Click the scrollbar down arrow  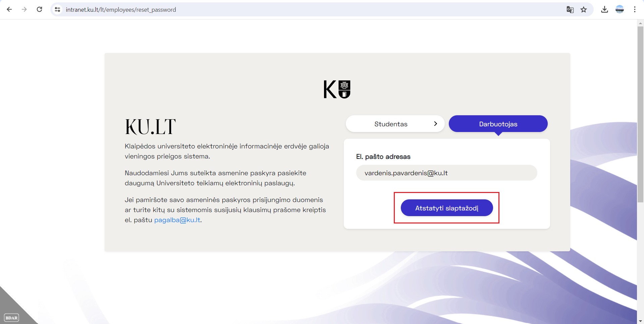[640, 321]
